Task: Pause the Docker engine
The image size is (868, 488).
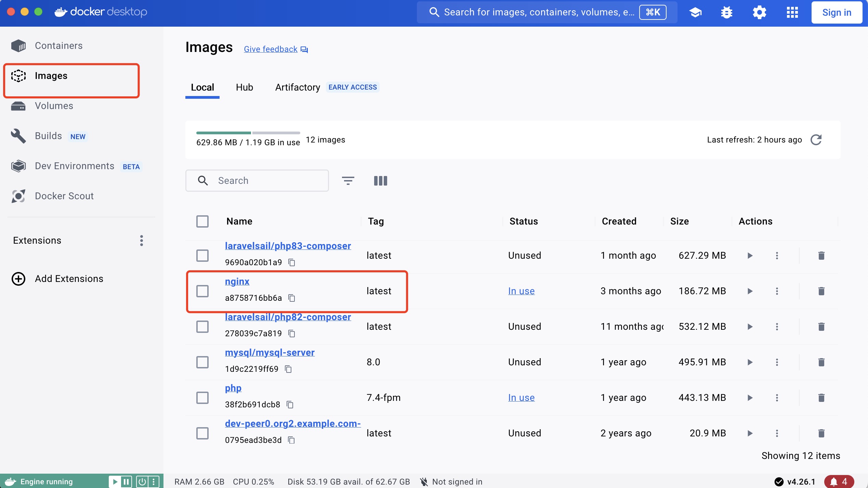Action: point(126,482)
